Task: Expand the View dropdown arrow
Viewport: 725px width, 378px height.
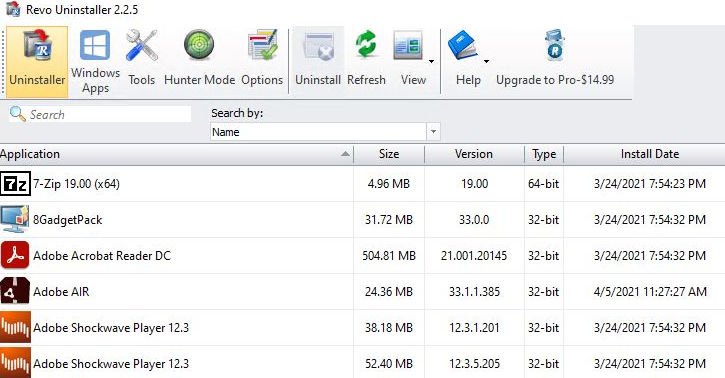Action: 431,61
